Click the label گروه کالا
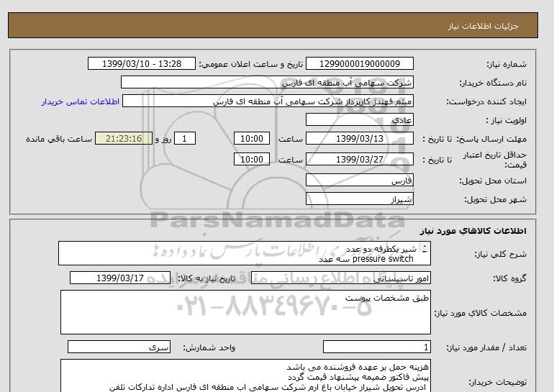Screen dimensions: 554x392 click(x=510, y=278)
